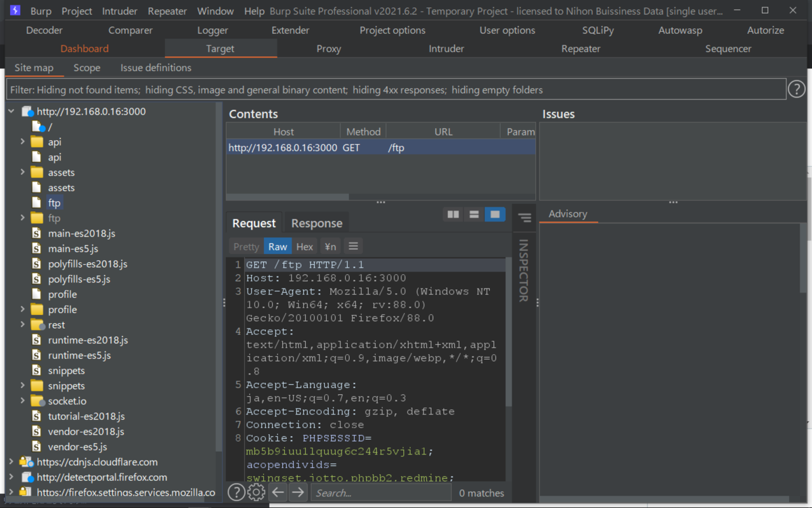
Task: Expand the assets folder
Action: [x=22, y=173]
